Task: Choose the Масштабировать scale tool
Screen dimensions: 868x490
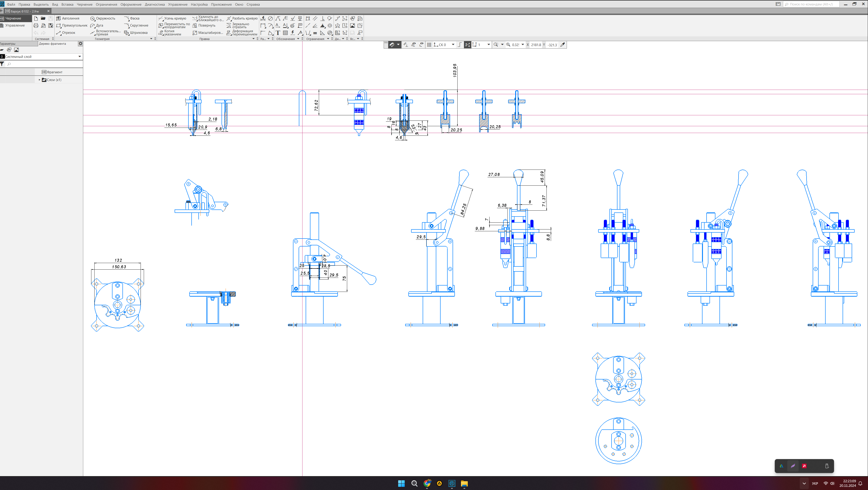Action: click(207, 33)
